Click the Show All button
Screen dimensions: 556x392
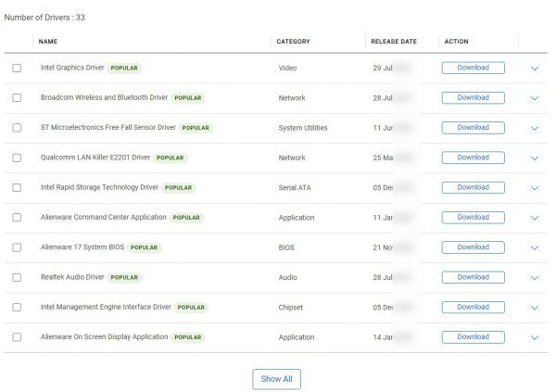coord(276,379)
